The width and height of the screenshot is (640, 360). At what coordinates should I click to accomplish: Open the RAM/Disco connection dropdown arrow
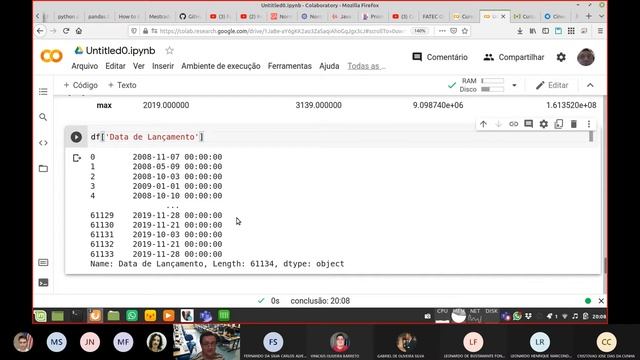tap(514, 85)
